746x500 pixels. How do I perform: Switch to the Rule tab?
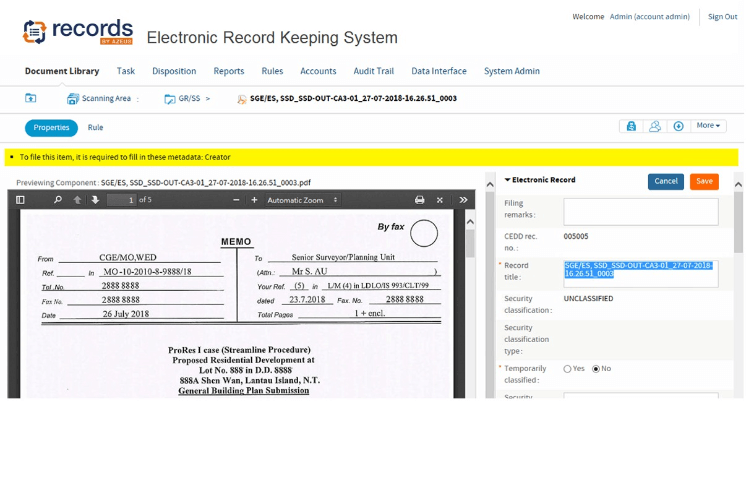click(95, 128)
